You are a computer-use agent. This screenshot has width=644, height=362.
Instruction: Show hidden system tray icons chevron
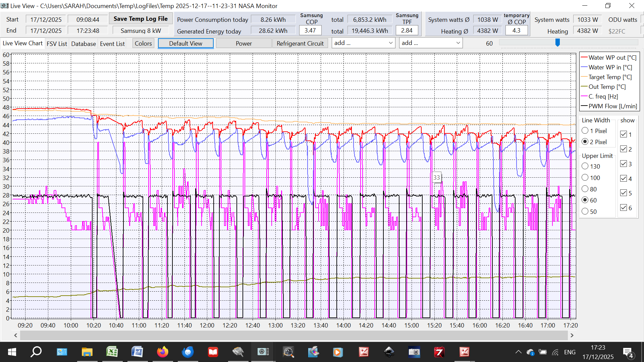518,352
